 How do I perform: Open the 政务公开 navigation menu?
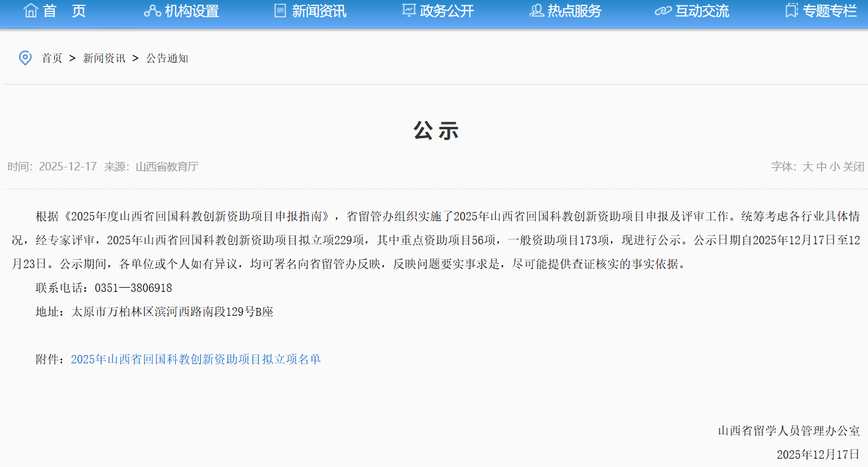pyautogui.click(x=447, y=11)
